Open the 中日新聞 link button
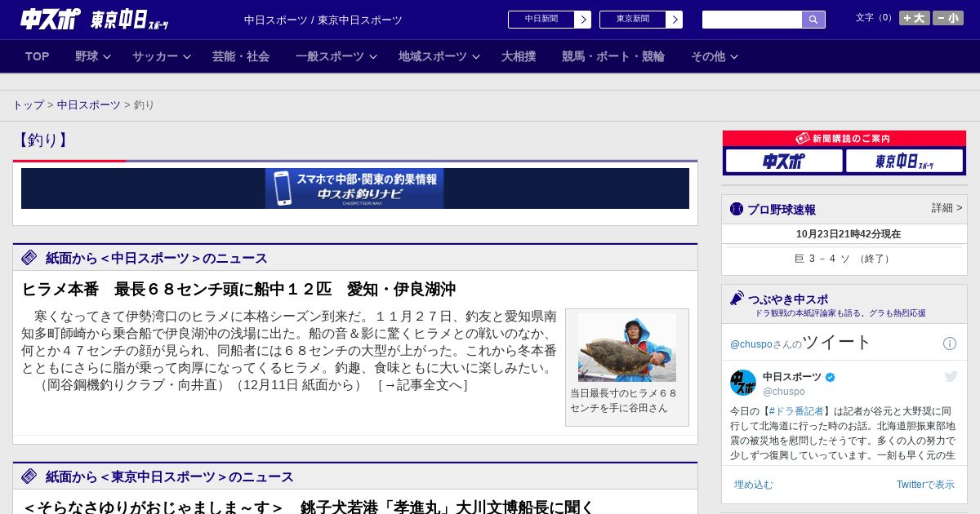 541,20
